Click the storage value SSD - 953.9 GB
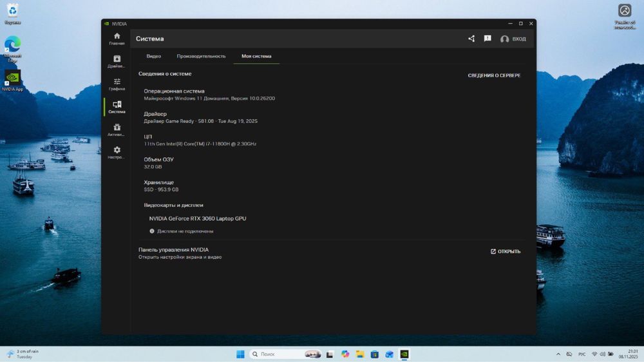The height and width of the screenshot is (362, 644). (161, 190)
